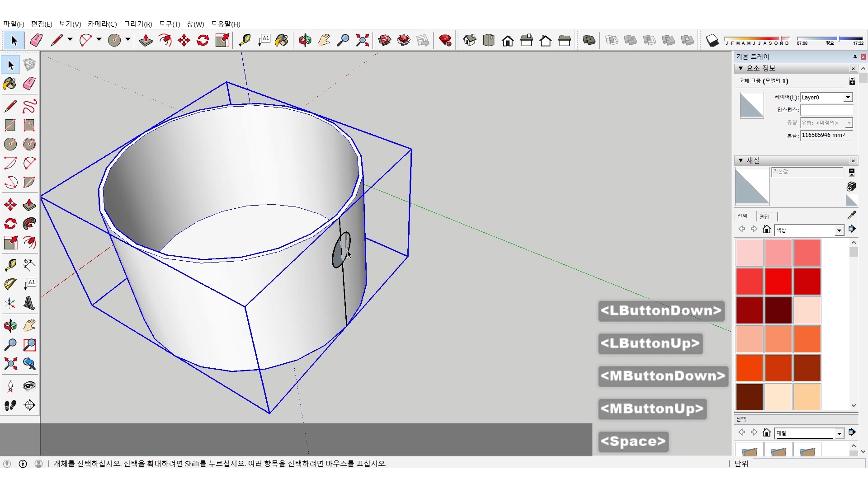Choose the Orbit camera tool
868x488 pixels.
[x=305, y=40]
